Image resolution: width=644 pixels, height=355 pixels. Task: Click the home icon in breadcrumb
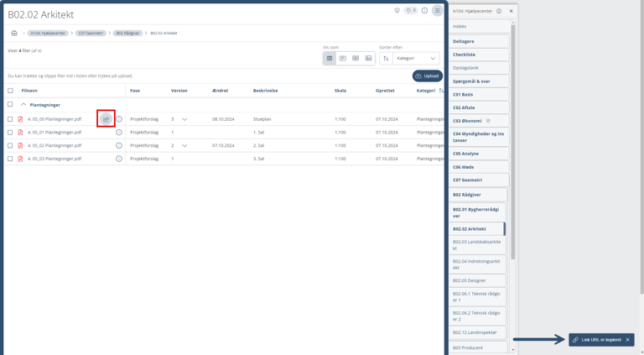pyautogui.click(x=14, y=34)
